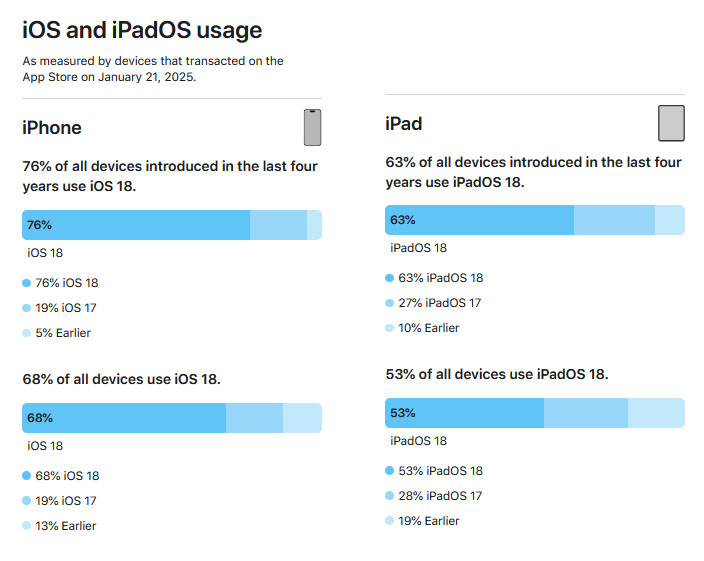Click the 53% of all devices headline

pyautogui.click(x=497, y=374)
